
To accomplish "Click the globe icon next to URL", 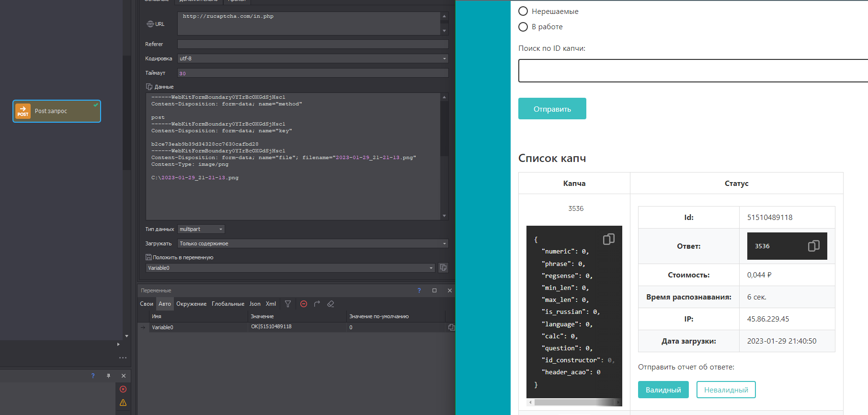I will tap(150, 24).
